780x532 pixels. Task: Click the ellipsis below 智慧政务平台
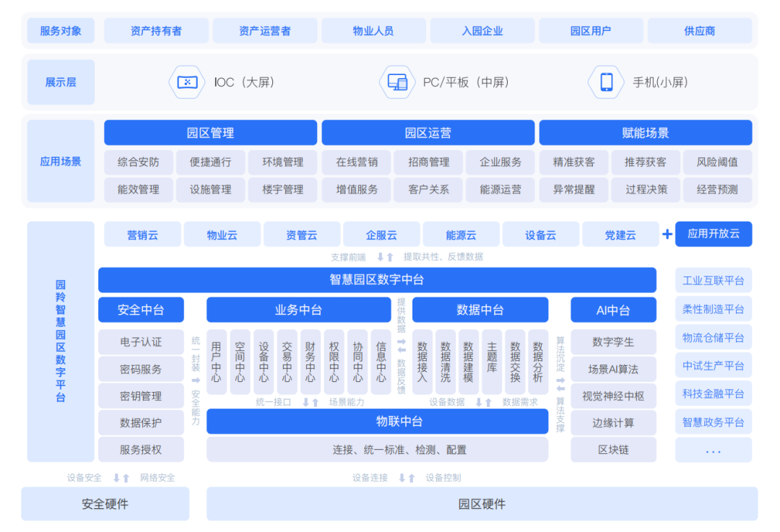(x=713, y=450)
